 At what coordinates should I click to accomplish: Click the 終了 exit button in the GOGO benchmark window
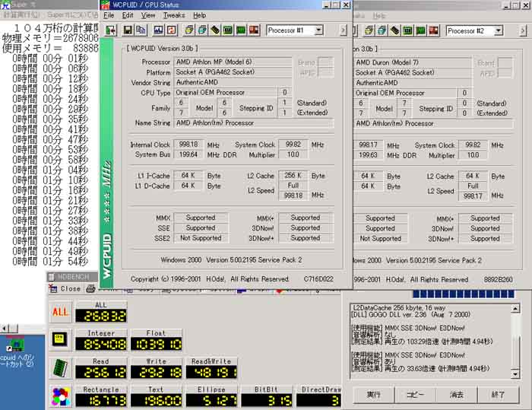(498, 395)
